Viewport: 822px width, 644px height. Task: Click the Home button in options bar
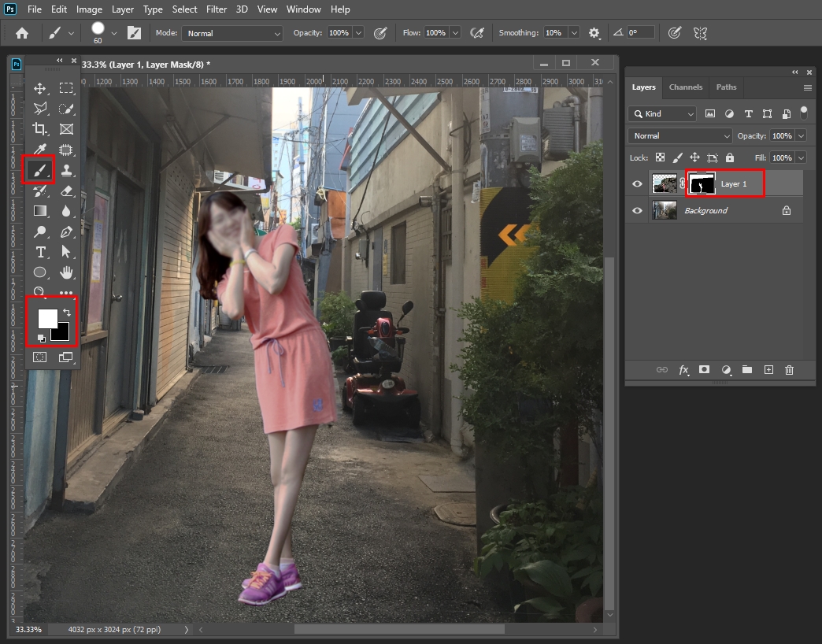(x=22, y=33)
